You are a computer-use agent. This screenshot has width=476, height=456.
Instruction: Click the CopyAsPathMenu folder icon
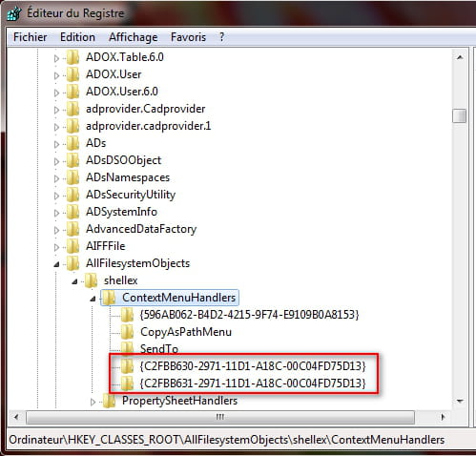[x=128, y=332]
